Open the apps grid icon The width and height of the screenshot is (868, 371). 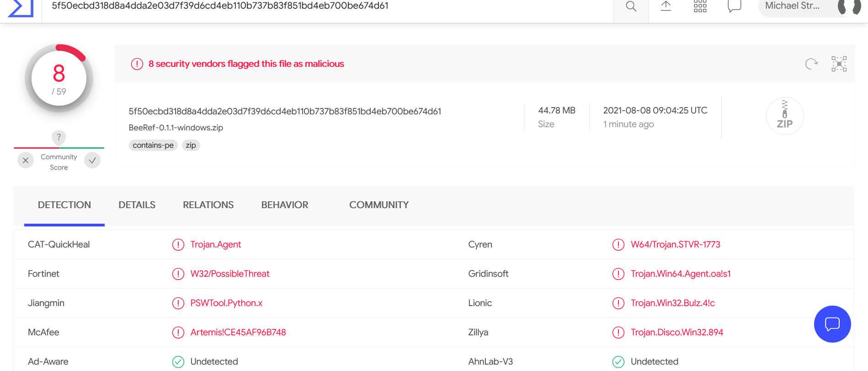click(x=700, y=6)
